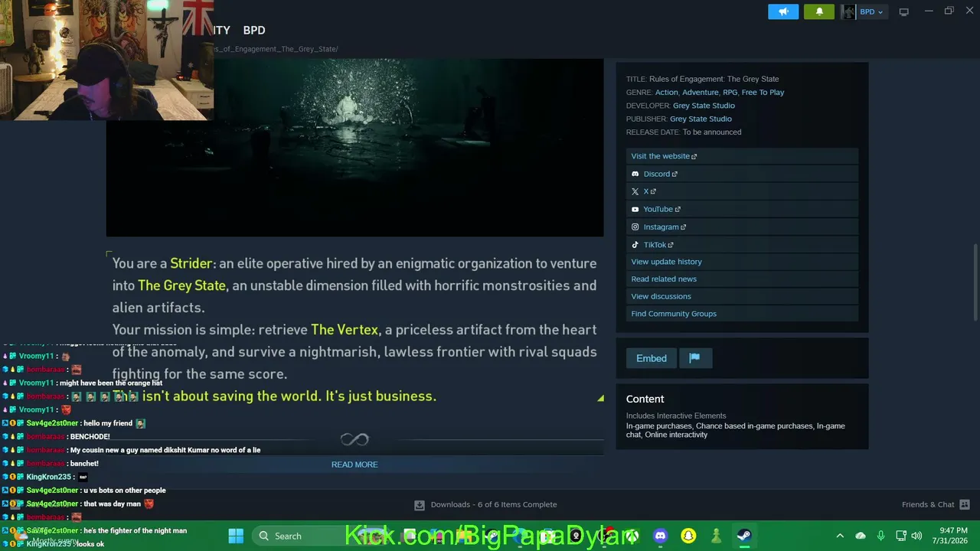The width and height of the screenshot is (980, 551).
Task: Open the YouTube channel link
Action: (x=661, y=209)
